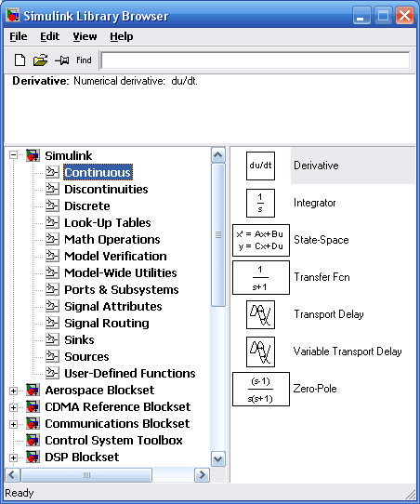Expand the Aerospace Blockset node
This screenshot has width=420, height=504.
coord(14,391)
